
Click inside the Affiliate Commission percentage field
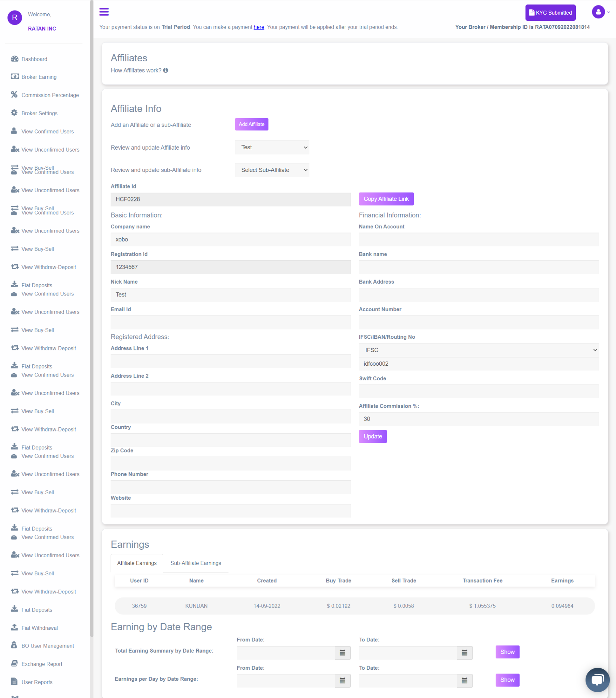[x=478, y=419]
